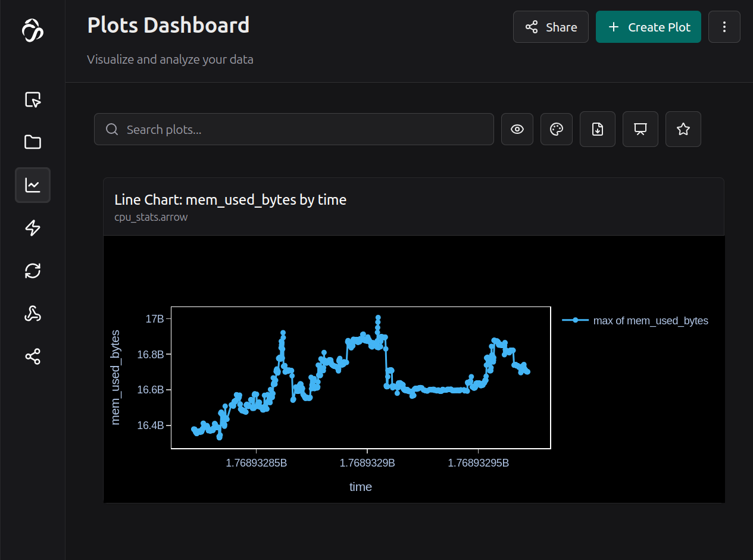Click the Line Chart mem_used_bytes title
The image size is (753, 560).
230,199
